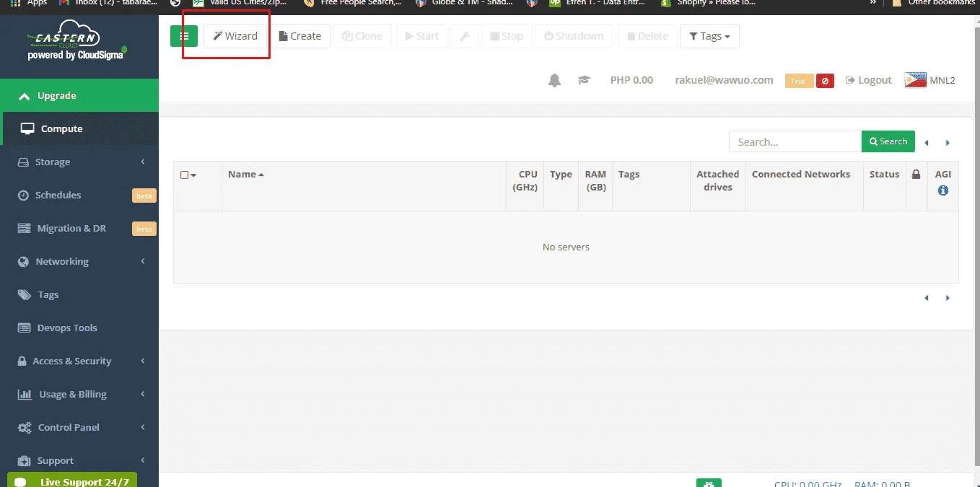Click the Delete button with trash icon
980x487 pixels.
(x=647, y=36)
